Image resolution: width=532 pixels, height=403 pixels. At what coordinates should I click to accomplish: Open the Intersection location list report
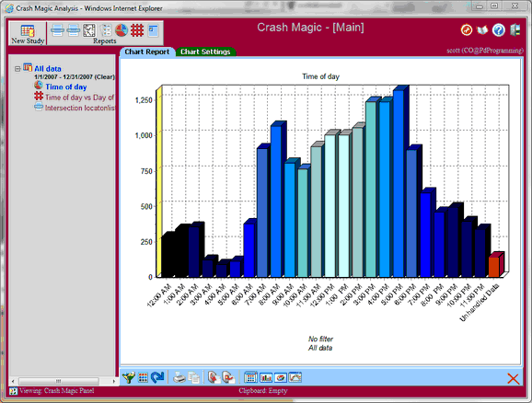[x=80, y=108]
